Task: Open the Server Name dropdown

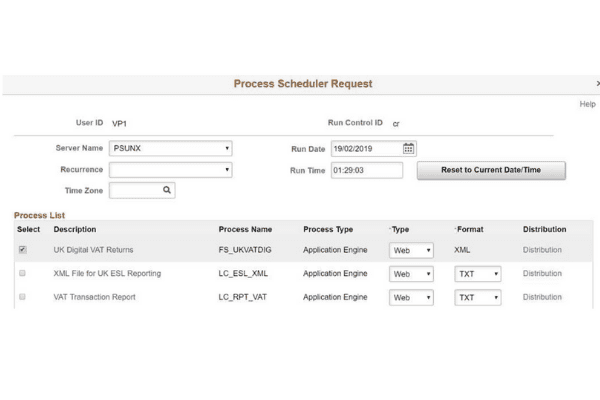Action: [x=171, y=148]
